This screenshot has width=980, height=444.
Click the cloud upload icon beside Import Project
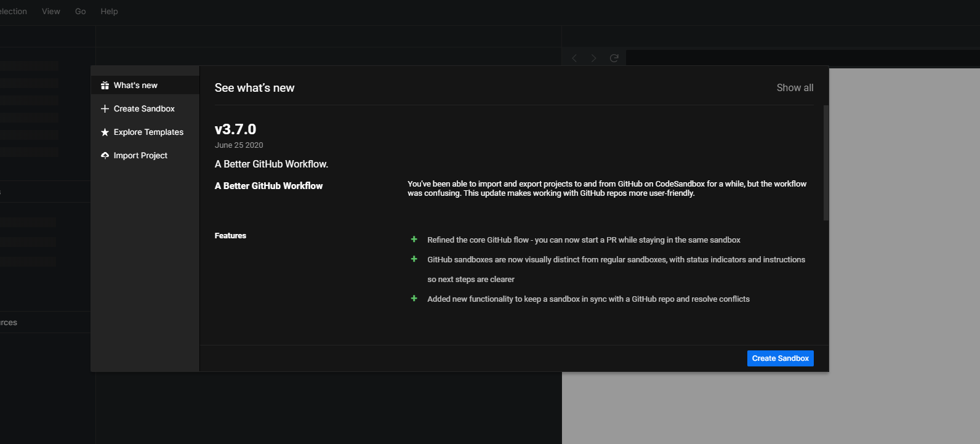105,156
